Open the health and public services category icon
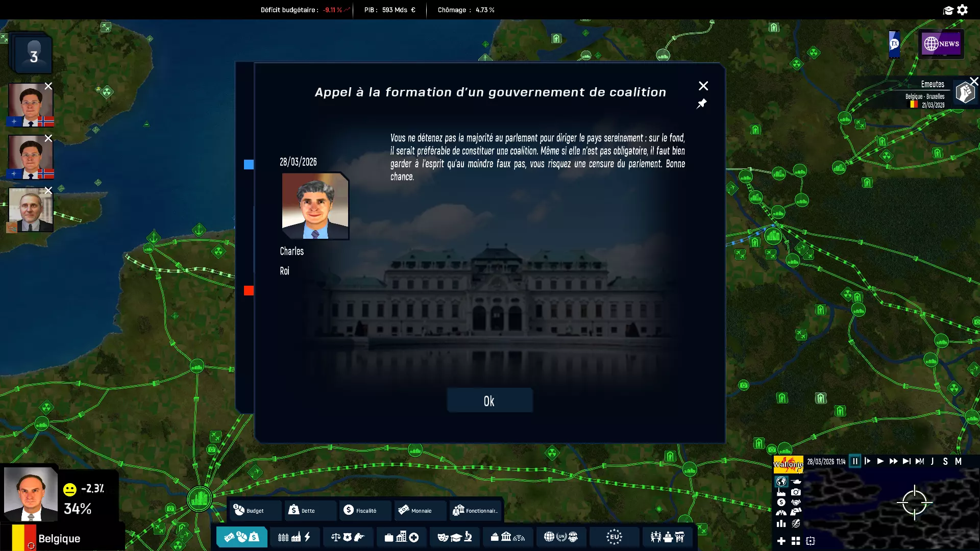 tap(402, 537)
